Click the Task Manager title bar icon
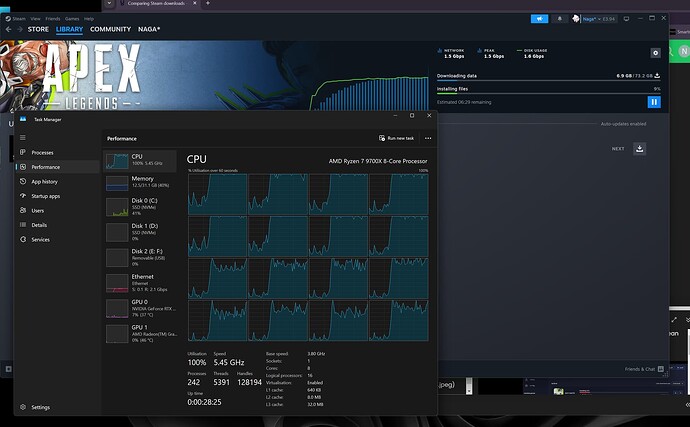This screenshot has width=690, height=427. [23, 119]
